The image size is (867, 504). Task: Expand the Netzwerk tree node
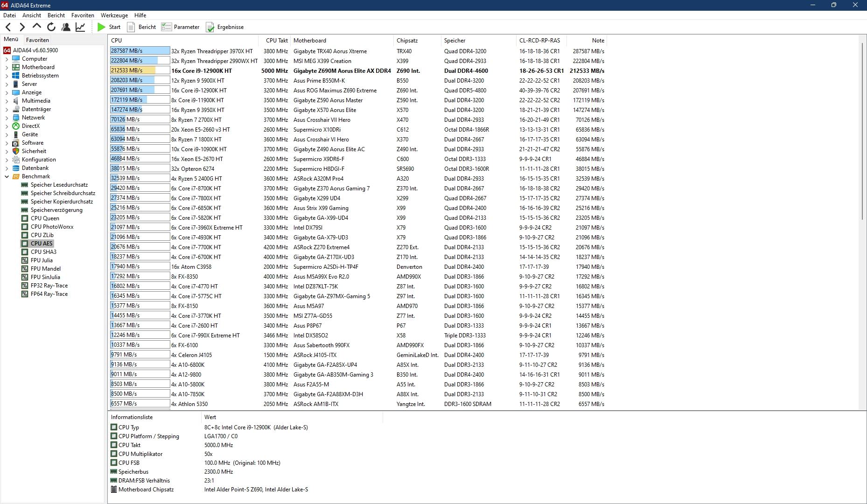(7, 118)
